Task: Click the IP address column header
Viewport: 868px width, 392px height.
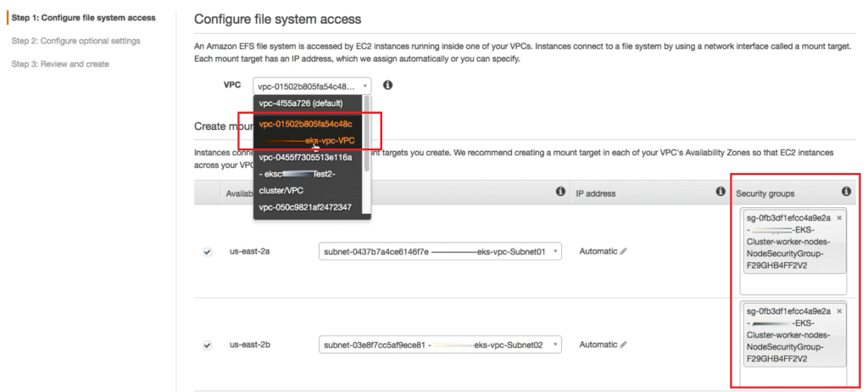Action: coord(598,193)
